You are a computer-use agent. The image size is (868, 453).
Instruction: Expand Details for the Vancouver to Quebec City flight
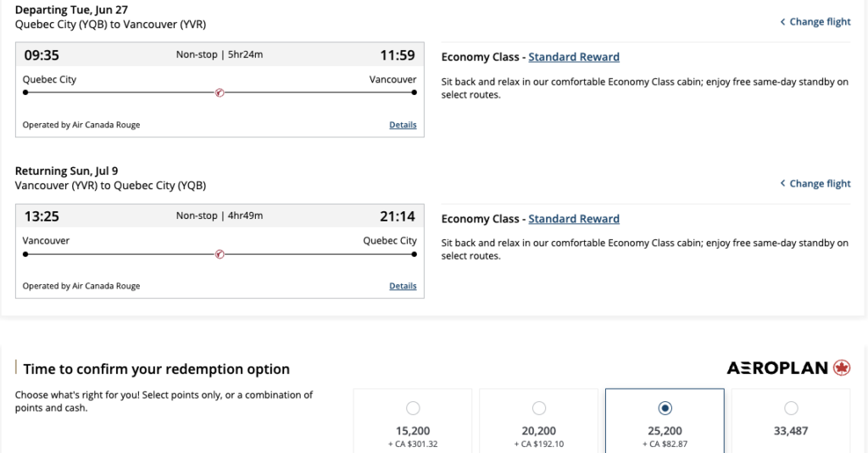[x=403, y=286]
